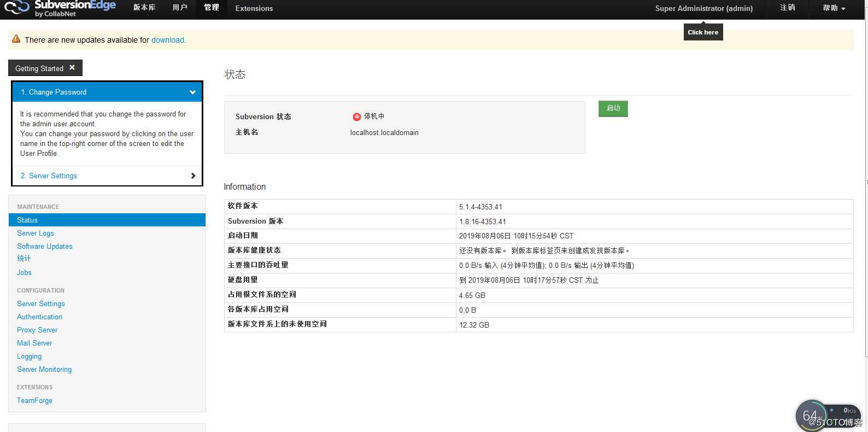Viewport: 868px width, 432px height.
Task: Collapse the Change Password step chevron
Action: [x=192, y=92]
